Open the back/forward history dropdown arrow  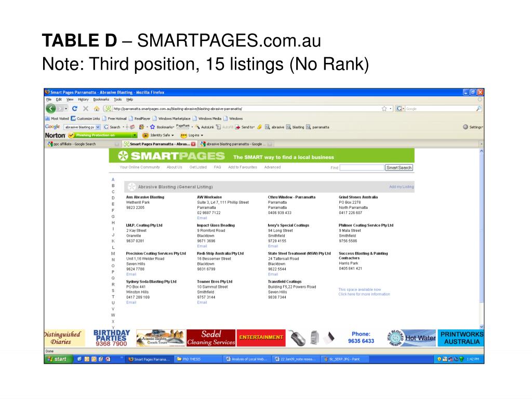(x=66, y=109)
